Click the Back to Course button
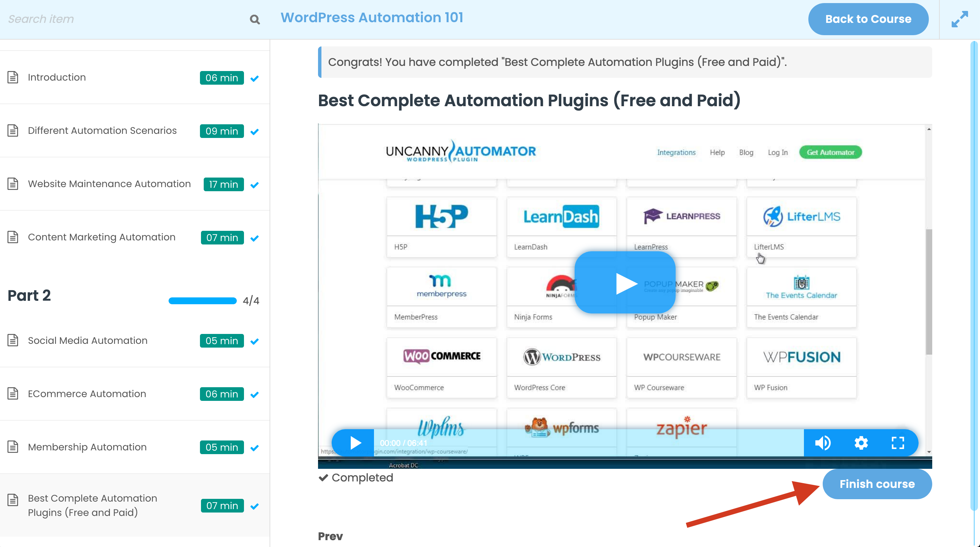980x547 pixels. coord(868,19)
